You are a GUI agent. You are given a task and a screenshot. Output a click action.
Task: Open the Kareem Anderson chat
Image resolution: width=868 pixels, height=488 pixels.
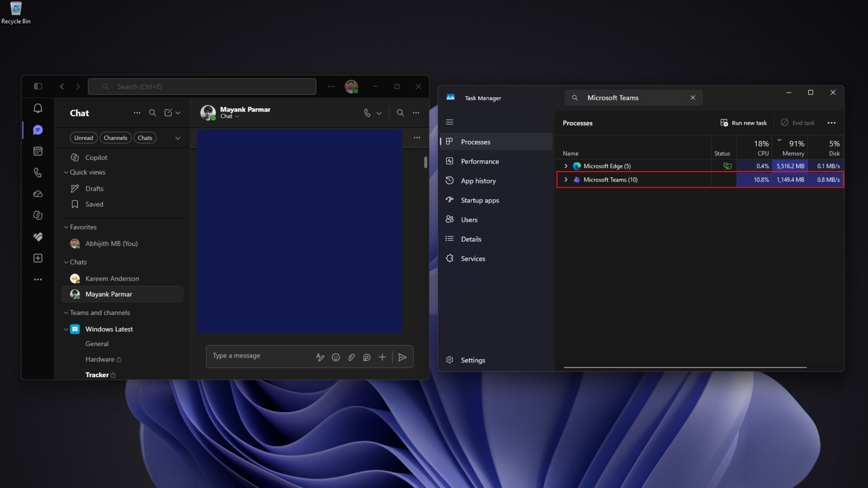click(x=122, y=278)
